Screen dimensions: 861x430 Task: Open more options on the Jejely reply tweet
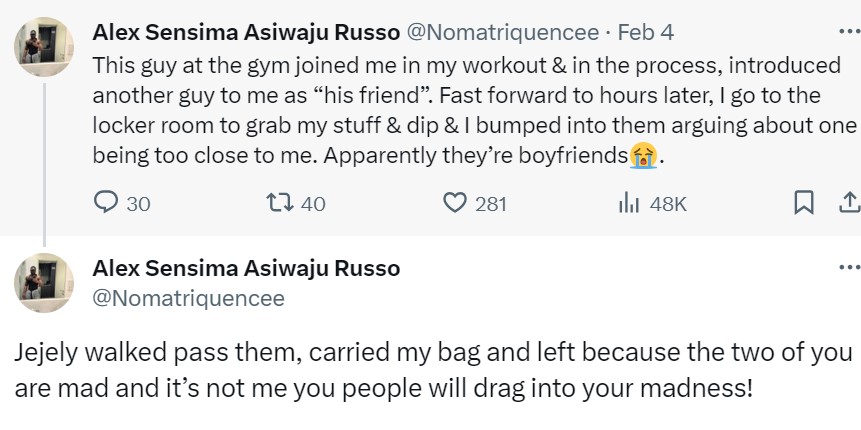coord(849,268)
